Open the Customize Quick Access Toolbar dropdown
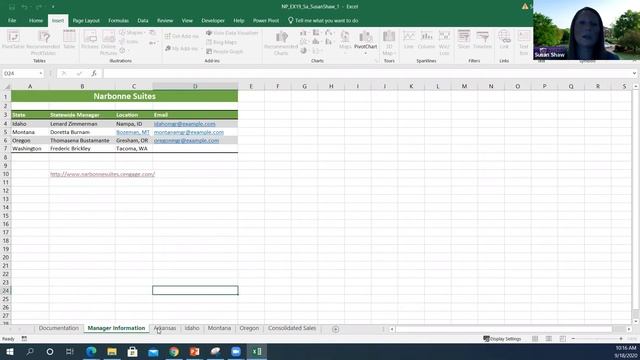Image resolution: width=640 pixels, height=360 pixels. 53,7
